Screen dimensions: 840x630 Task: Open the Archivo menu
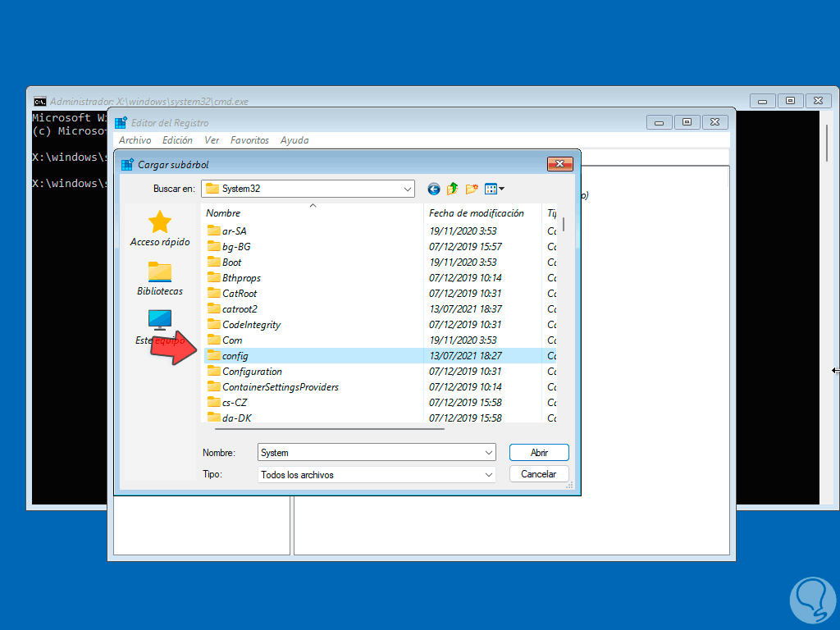pyautogui.click(x=135, y=139)
